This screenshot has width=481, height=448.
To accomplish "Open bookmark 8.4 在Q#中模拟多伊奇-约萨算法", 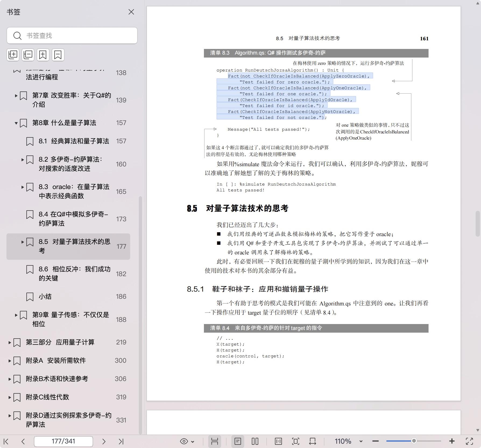I will coord(73,219).
